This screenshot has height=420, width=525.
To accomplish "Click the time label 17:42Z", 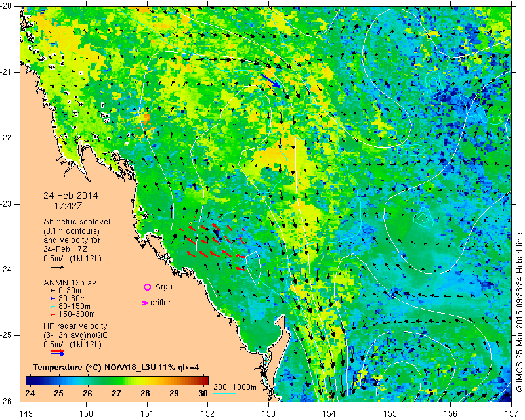I will click(x=68, y=206).
